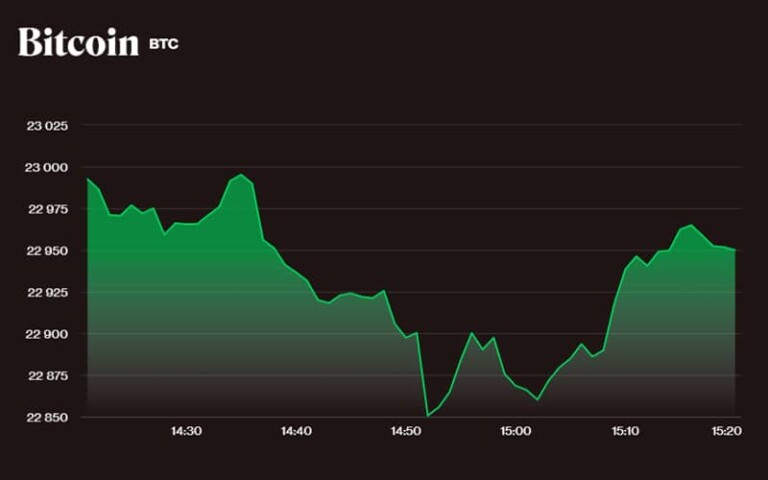Select the 22 875 price label

pos(48,376)
